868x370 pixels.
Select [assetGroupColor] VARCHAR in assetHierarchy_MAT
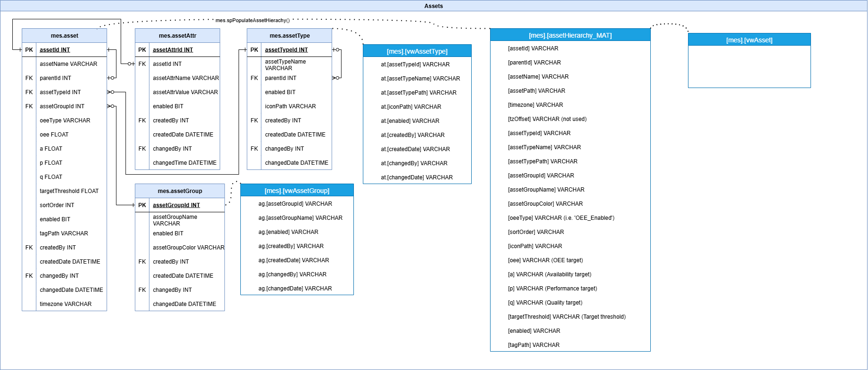[570, 204]
